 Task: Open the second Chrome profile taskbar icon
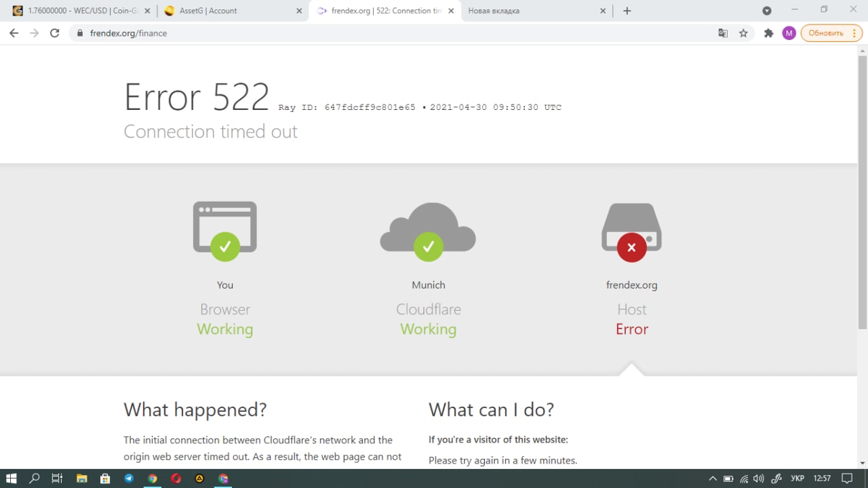click(x=223, y=478)
